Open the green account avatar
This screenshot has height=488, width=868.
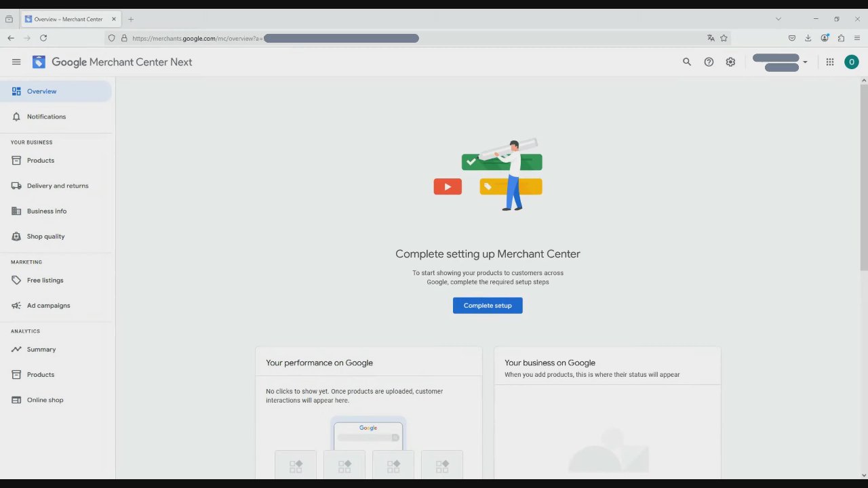(852, 62)
